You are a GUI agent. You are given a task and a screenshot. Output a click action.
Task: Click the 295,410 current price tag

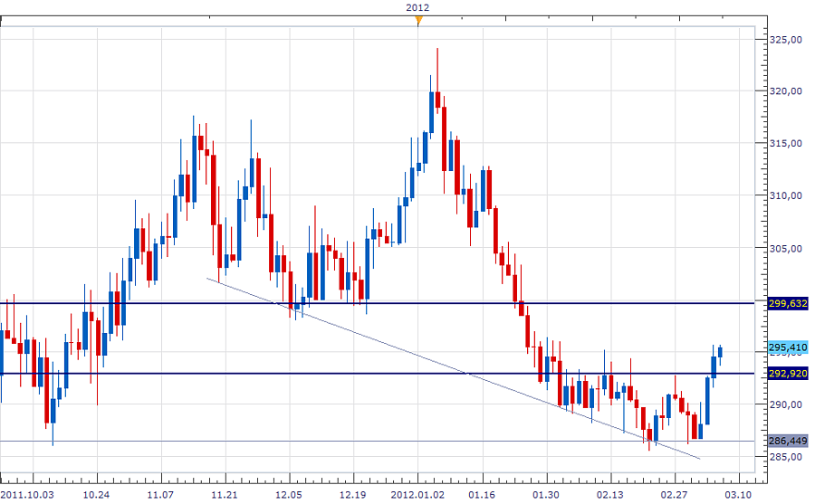coord(787,347)
